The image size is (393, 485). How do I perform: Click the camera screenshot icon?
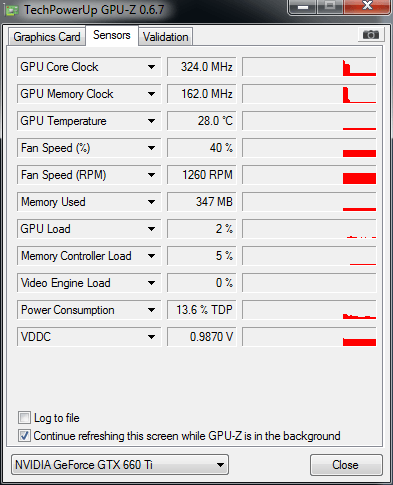(371, 35)
